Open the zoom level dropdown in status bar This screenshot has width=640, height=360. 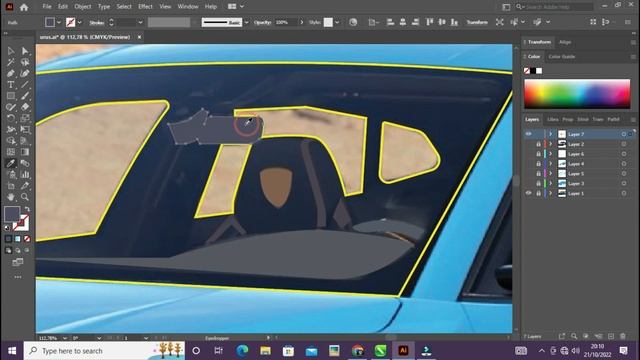64,338
